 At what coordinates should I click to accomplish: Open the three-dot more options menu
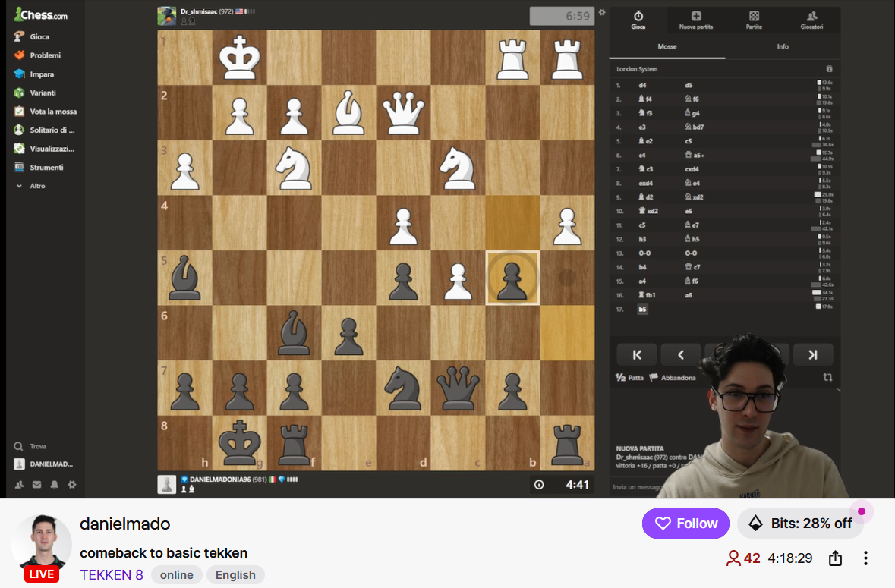[x=865, y=558]
